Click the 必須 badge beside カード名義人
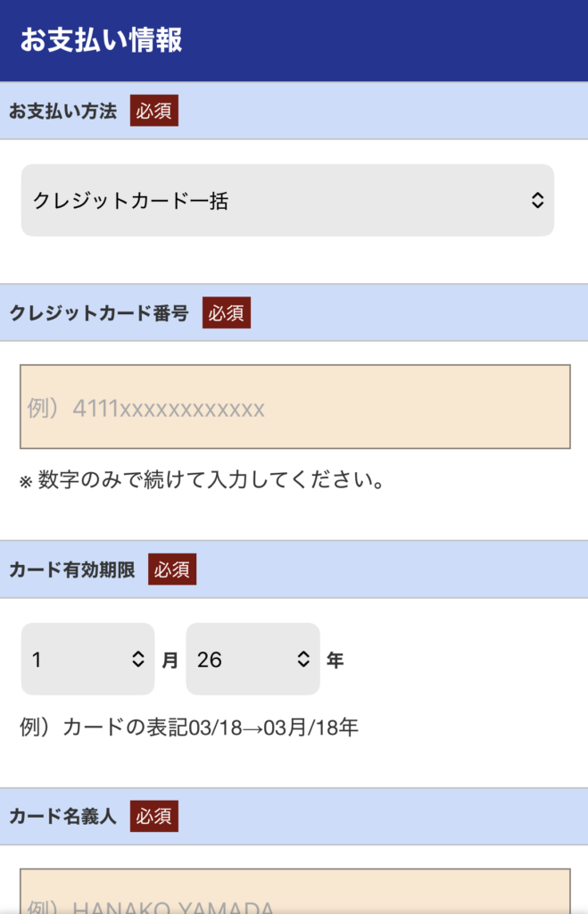The height and width of the screenshot is (914, 588). pos(153,816)
